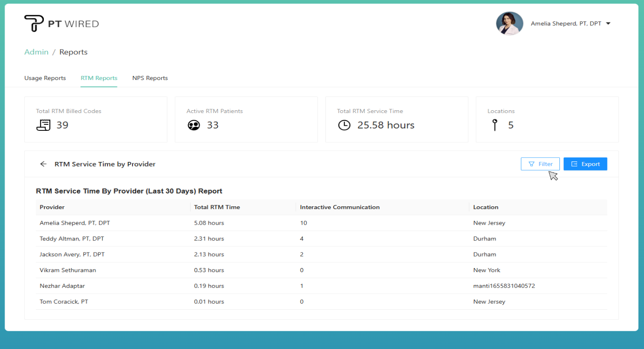Click the Interactive Communication column header
Image resolution: width=644 pixels, height=349 pixels.
click(x=340, y=207)
